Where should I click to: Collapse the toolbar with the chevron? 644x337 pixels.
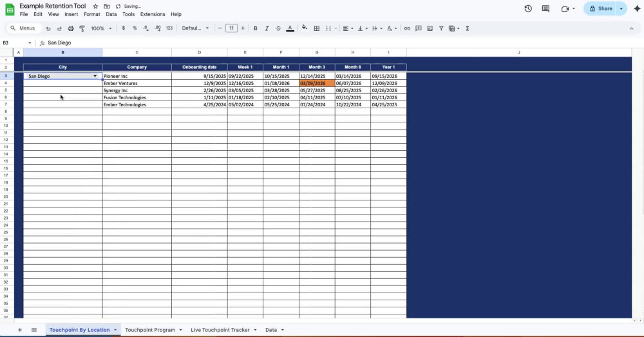click(631, 28)
